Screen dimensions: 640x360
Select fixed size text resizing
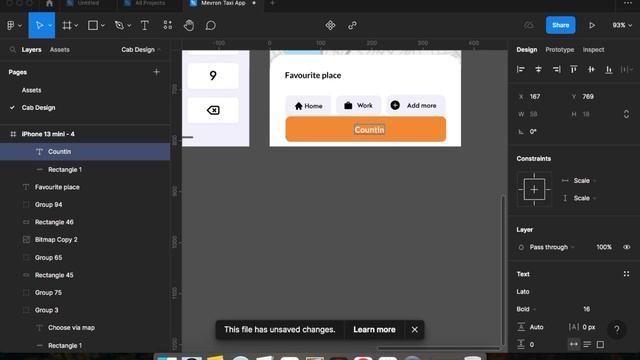(x=600, y=344)
